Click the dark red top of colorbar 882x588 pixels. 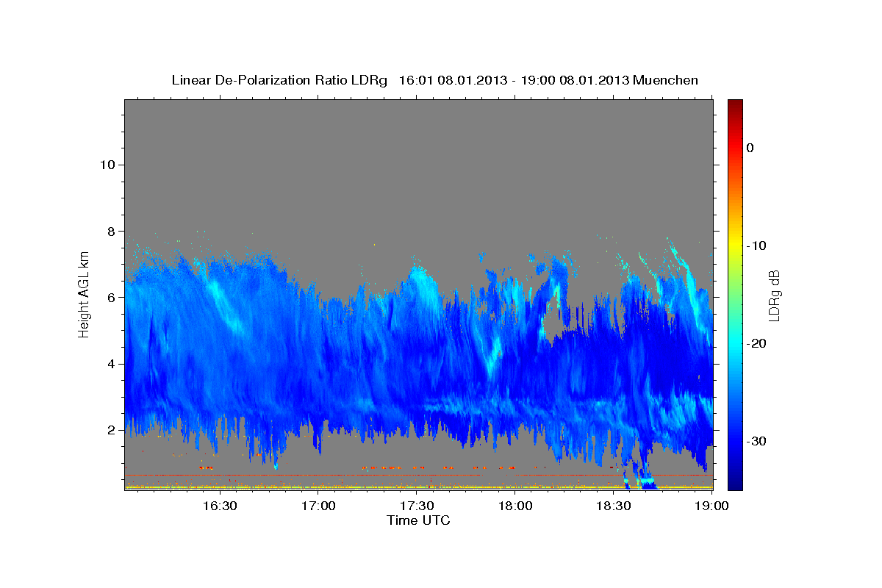pyautogui.click(x=735, y=104)
